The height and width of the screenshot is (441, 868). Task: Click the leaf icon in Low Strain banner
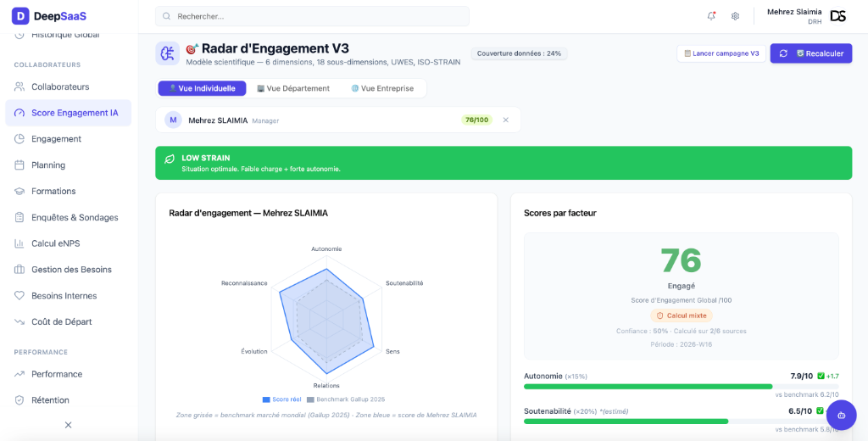[170, 159]
